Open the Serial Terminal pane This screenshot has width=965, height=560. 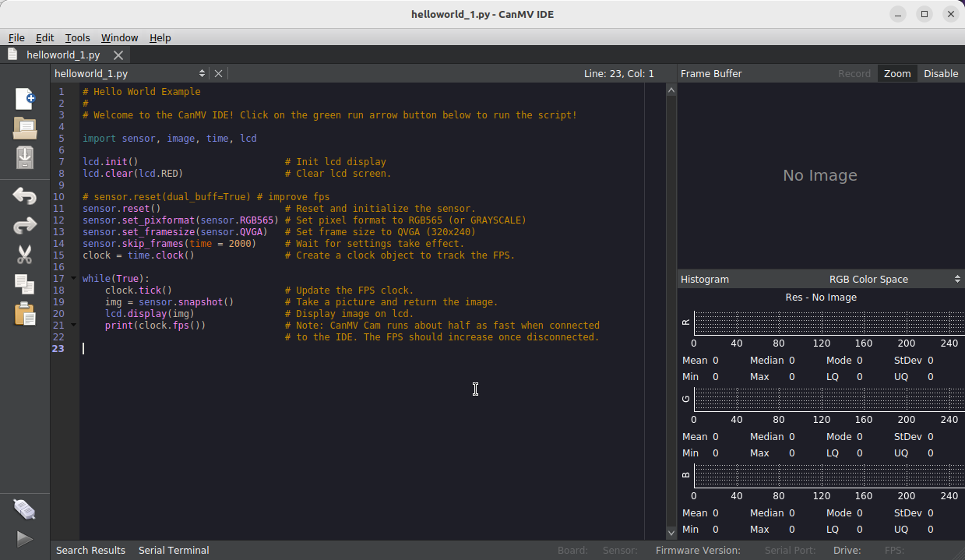click(x=174, y=550)
